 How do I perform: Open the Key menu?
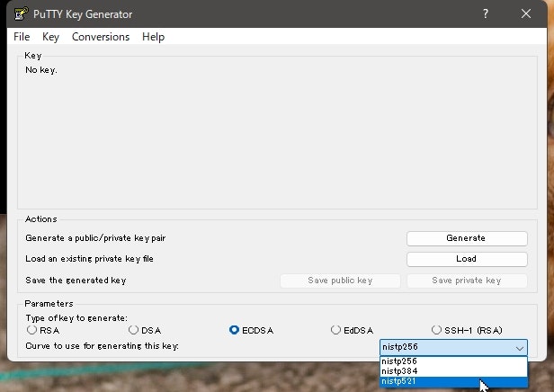50,37
